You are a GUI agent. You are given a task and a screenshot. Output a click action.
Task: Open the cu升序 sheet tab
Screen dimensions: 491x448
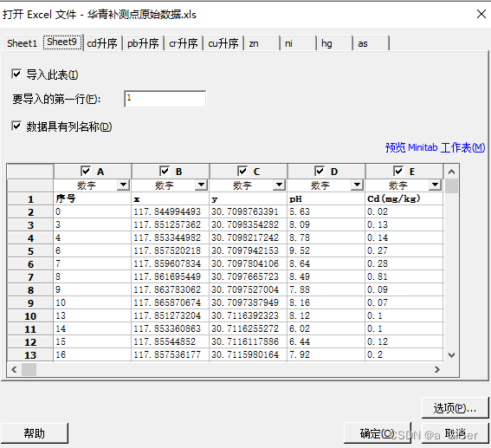(x=223, y=43)
